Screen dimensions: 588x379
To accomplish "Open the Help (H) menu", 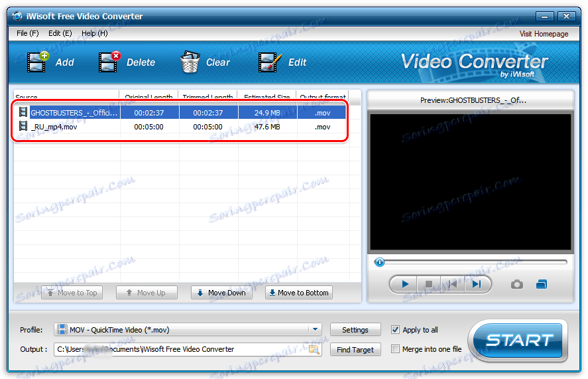I will (x=95, y=33).
